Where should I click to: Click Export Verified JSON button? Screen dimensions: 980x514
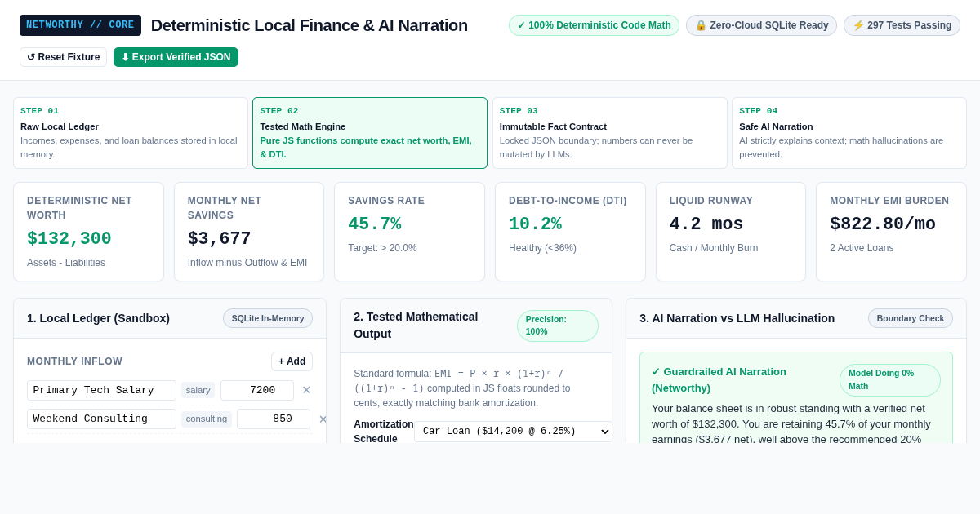click(176, 57)
